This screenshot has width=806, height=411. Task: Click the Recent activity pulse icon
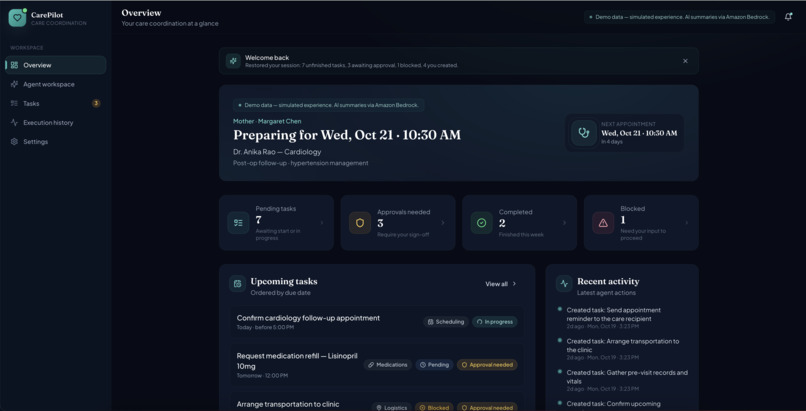[x=564, y=284]
